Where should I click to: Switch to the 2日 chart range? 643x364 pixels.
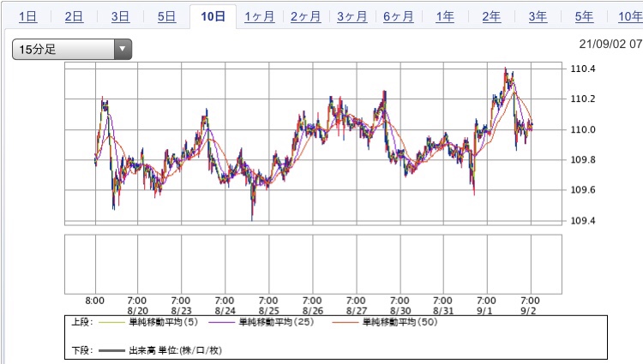tap(74, 17)
